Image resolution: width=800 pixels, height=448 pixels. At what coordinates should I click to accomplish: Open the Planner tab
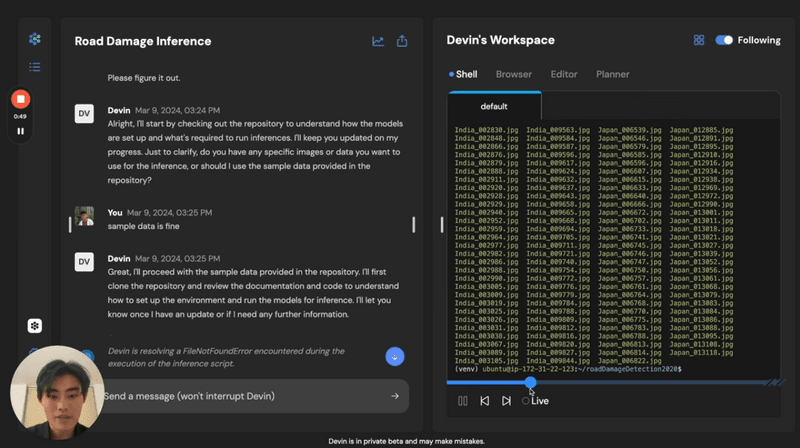tap(613, 74)
